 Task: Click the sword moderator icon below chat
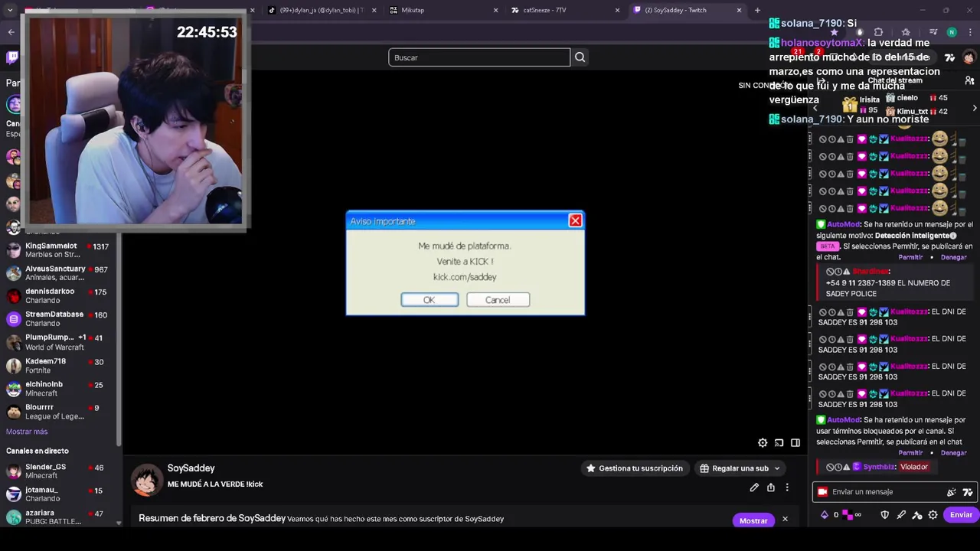(x=901, y=515)
